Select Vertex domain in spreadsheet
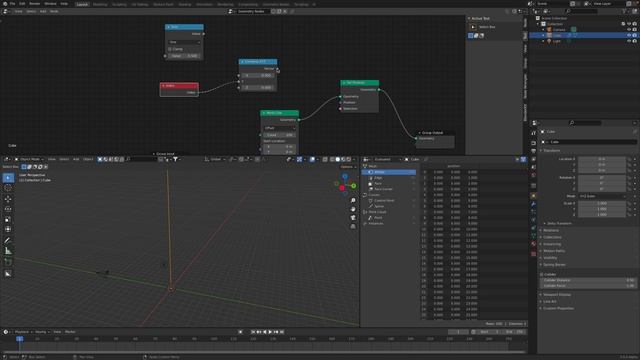The image size is (640, 360). coord(389,172)
